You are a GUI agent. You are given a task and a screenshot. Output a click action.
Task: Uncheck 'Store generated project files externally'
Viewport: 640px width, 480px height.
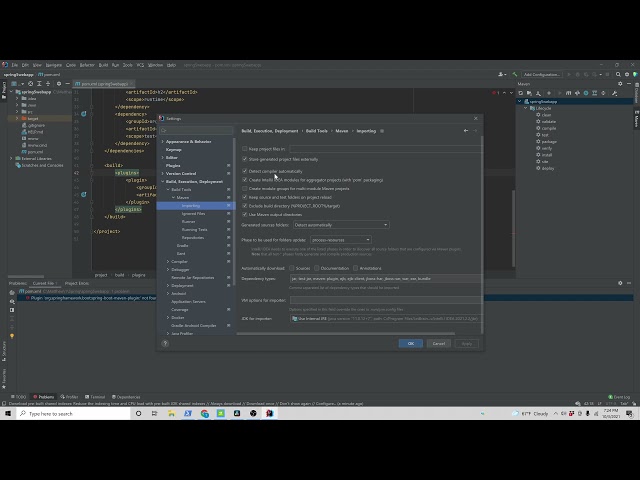point(244,159)
